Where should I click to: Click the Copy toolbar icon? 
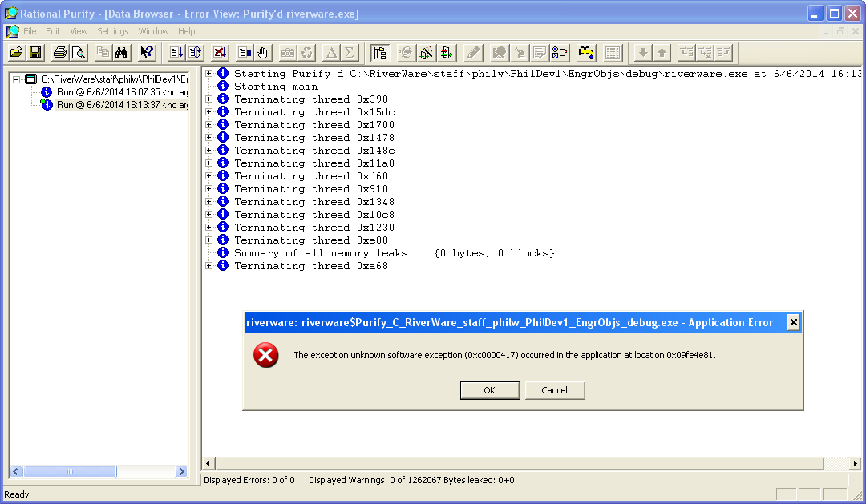(x=103, y=52)
